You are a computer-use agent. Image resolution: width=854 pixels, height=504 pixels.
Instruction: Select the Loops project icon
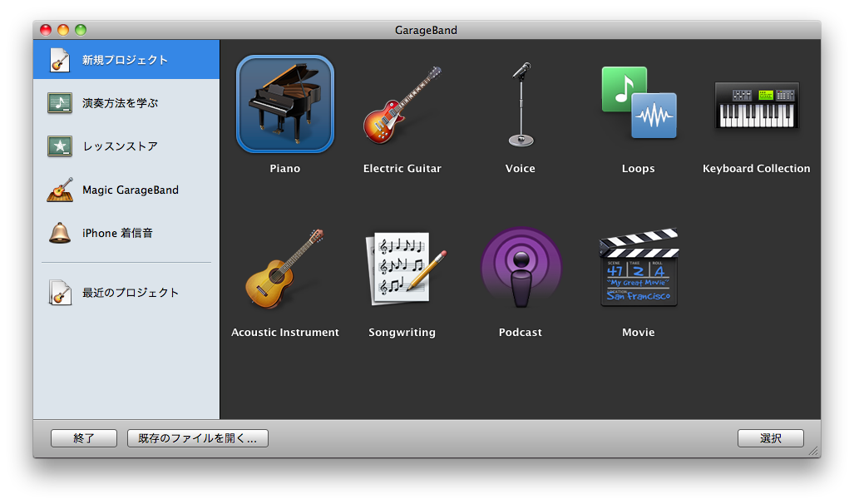(639, 102)
